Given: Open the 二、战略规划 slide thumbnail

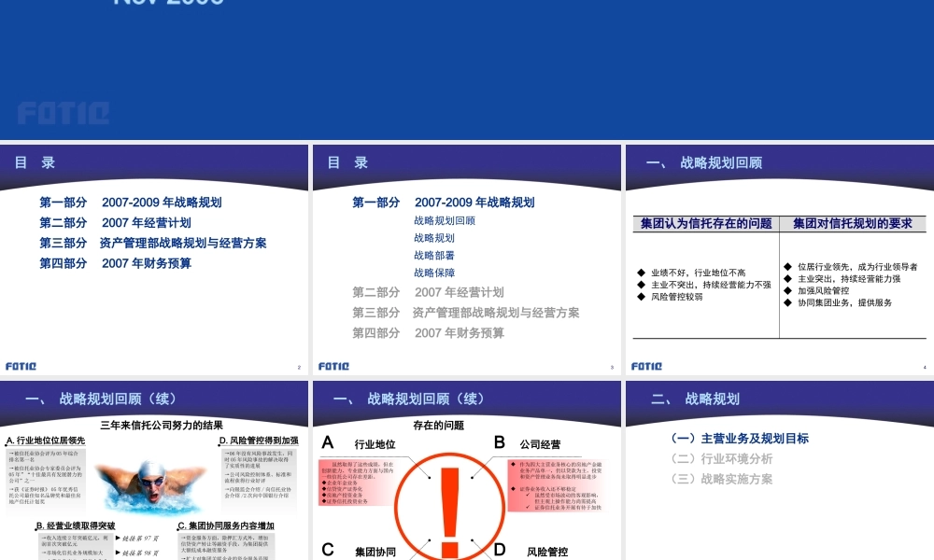Looking at the screenshot, I should [780, 470].
